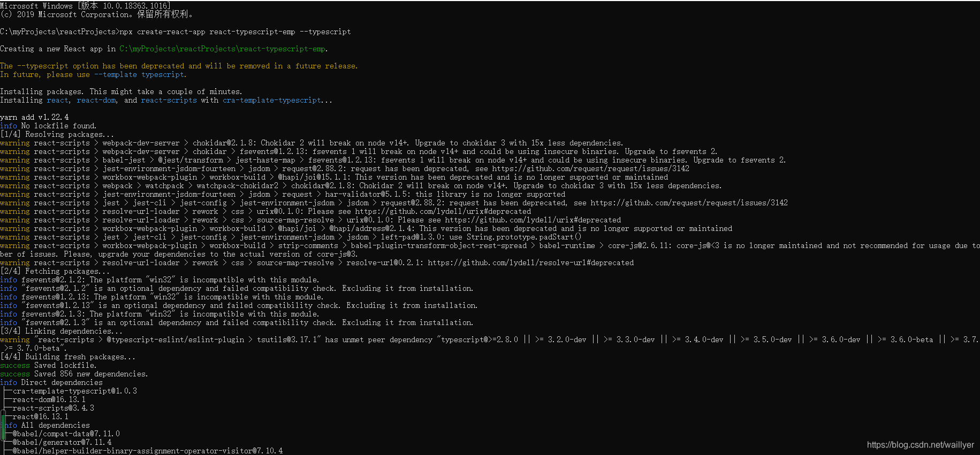Click the request issues link in the jest-environment-jsdom-fourteen warning
980x455 pixels.
pyautogui.click(x=590, y=168)
